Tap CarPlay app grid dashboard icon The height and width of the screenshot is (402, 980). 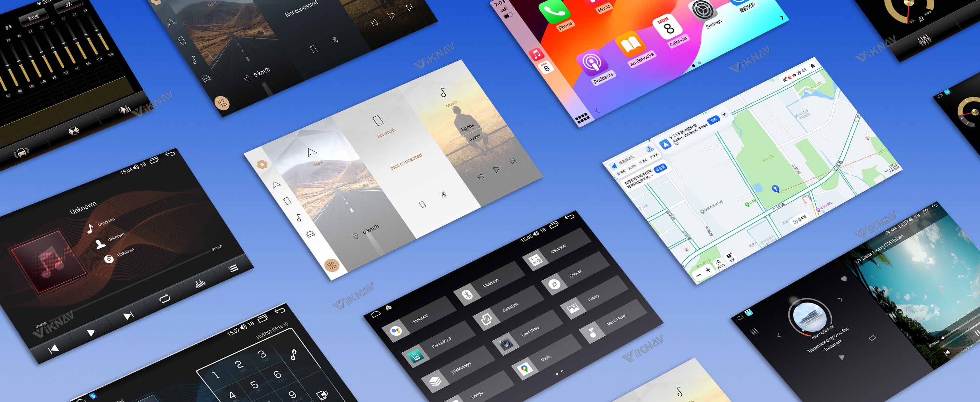point(582,118)
